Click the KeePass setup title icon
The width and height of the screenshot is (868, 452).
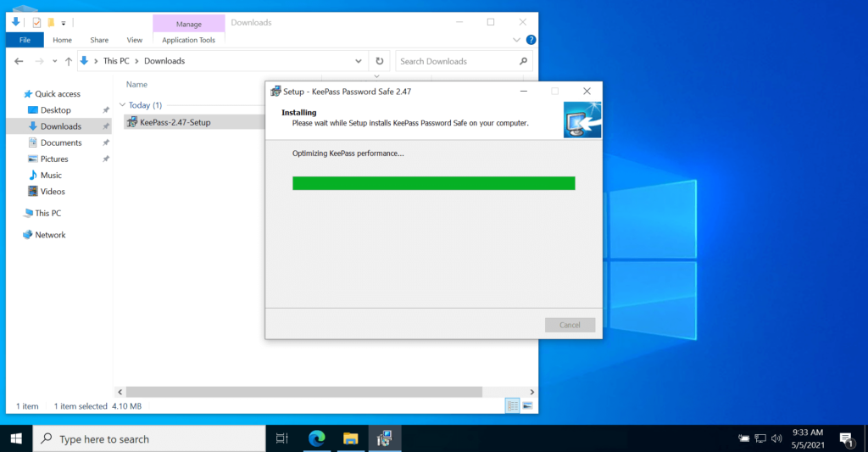point(275,92)
